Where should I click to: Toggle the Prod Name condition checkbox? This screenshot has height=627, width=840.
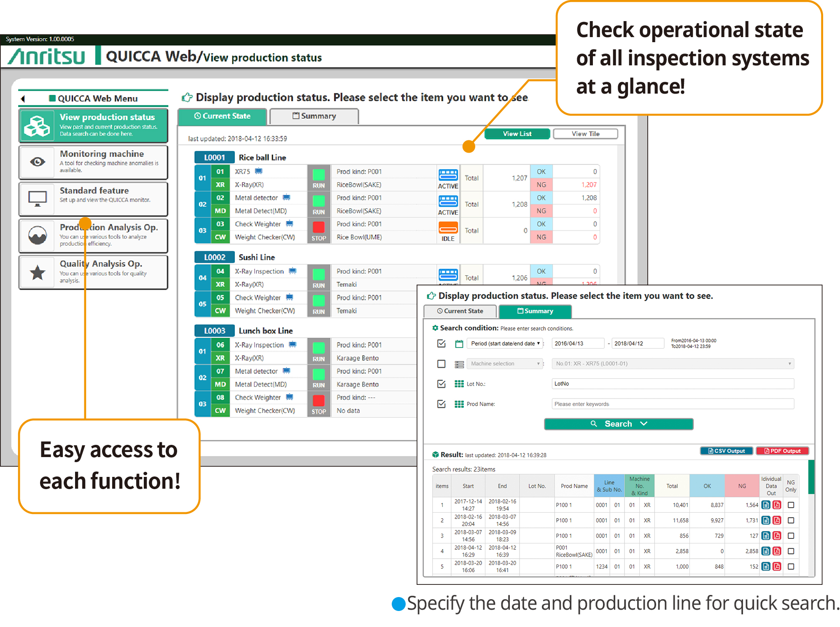click(x=442, y=404)
